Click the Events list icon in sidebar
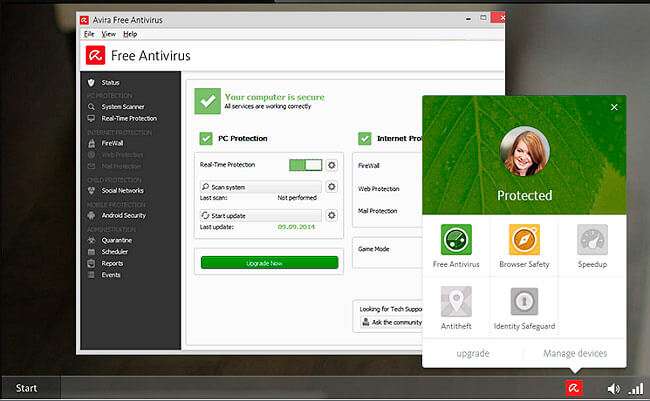The width and height of the screenshot is (650, 401). click(91, 275)
